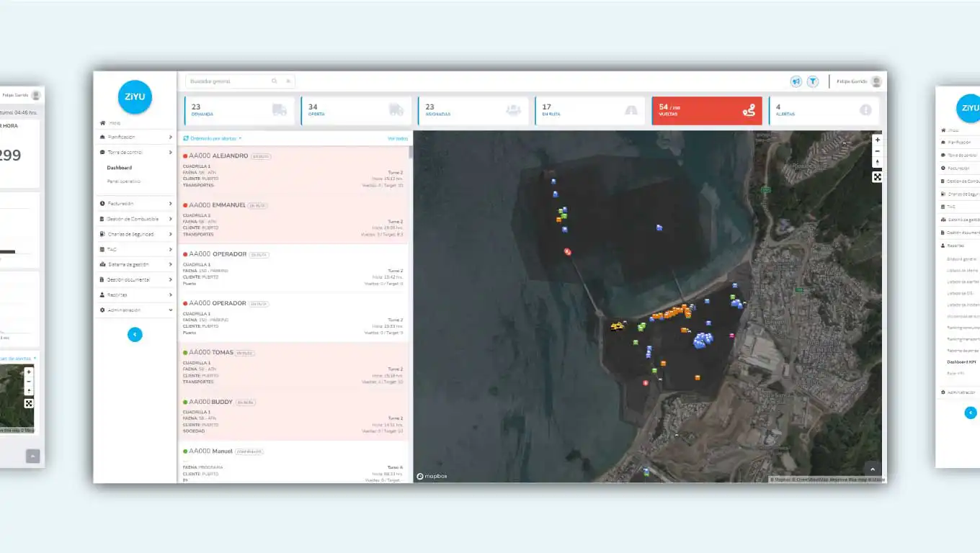
Task: Select the AA000 BUDDY entry
Action: tap(293, 415)
